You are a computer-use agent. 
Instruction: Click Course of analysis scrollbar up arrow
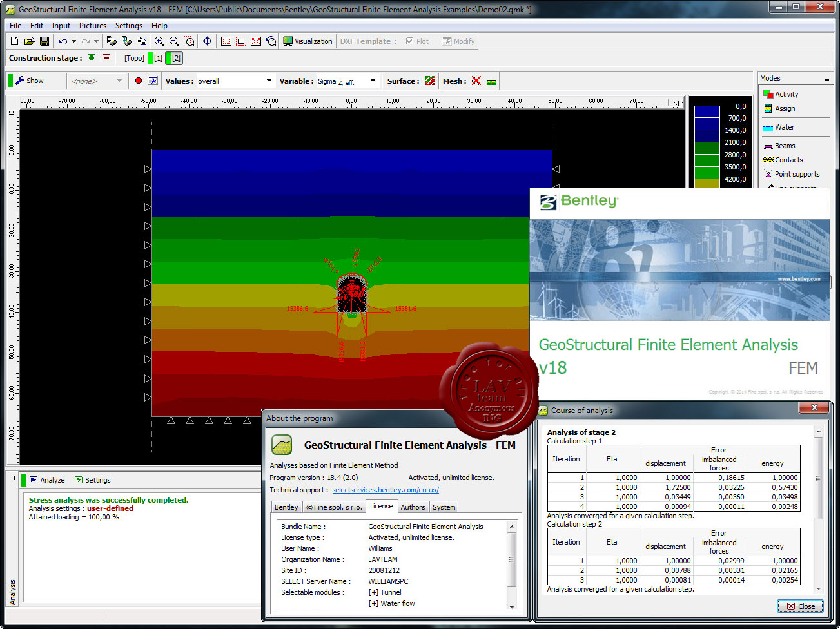point(819,431)
